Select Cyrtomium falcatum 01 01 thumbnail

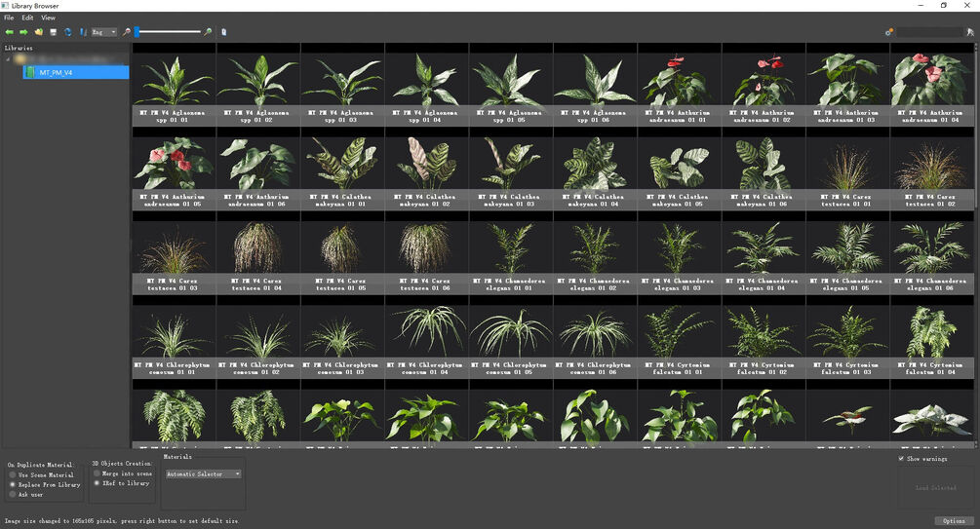[679, 337]
